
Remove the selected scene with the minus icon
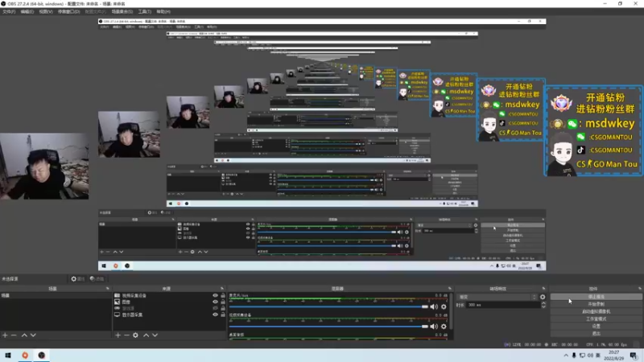pos(14,335)
